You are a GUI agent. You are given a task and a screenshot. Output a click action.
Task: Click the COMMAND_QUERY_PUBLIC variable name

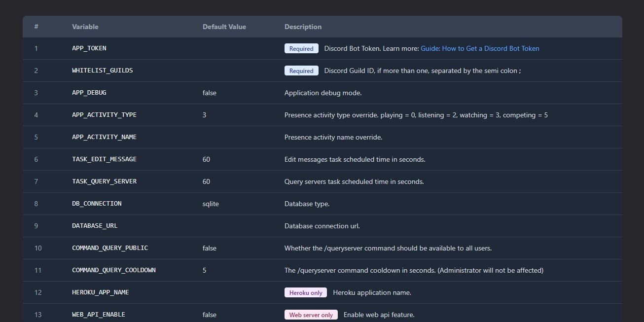click(110, 248)
